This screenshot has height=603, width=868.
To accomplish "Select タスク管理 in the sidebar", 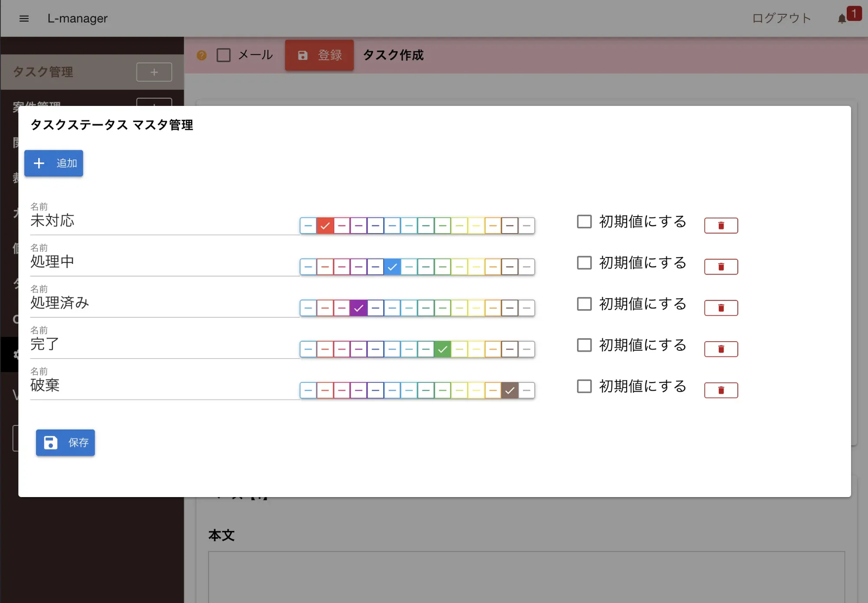I will [x=43, y=72].
